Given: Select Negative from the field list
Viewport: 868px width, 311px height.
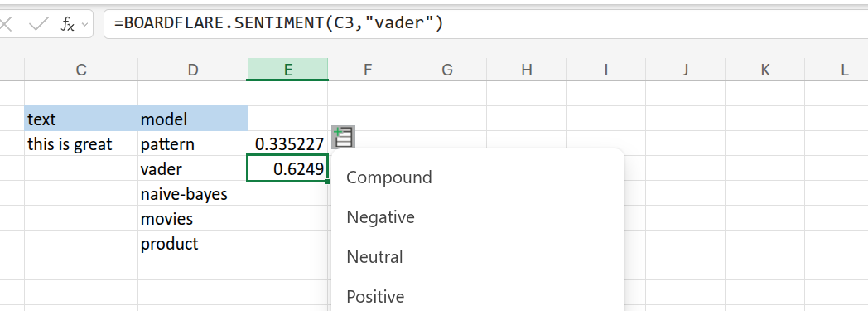Looking at the screenshot, I should 381,217.
